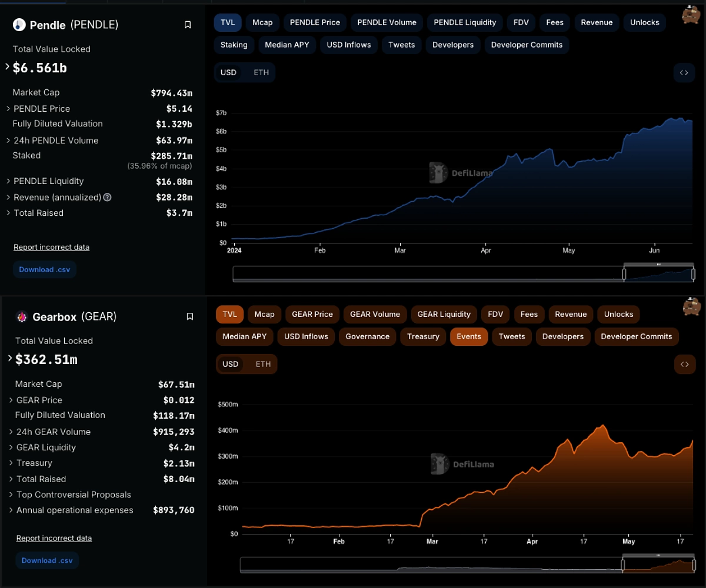Viewport: 706px width, 588px height.
Task: Click right handle of Pendle range slider
Action: tap(694, 274)
